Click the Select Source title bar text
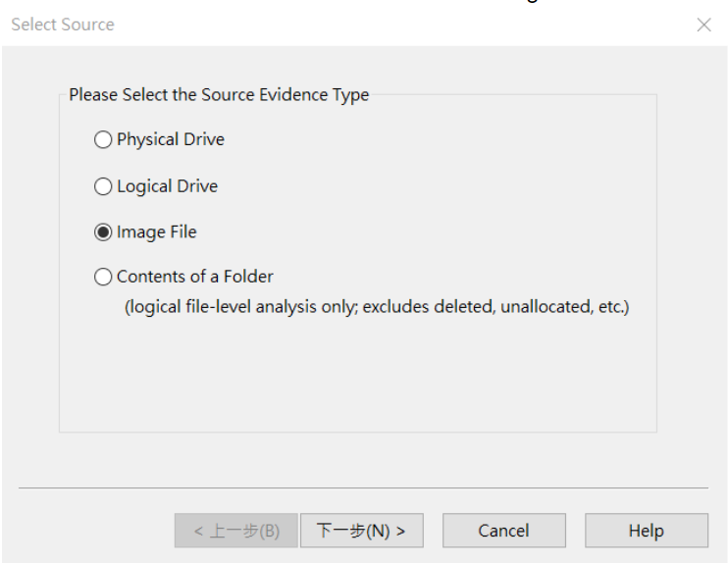This screenshot has width=728, height=563. click(63, 25)
